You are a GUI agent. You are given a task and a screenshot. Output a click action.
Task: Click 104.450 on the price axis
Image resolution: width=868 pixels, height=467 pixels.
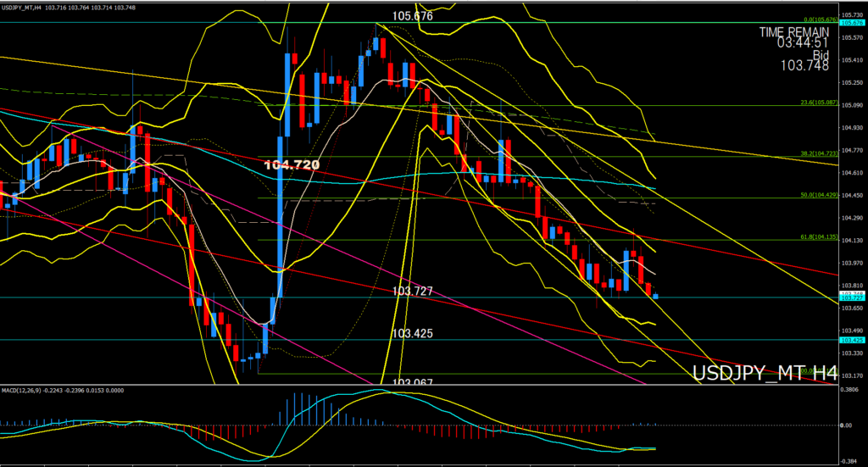[x=852, y=195]
